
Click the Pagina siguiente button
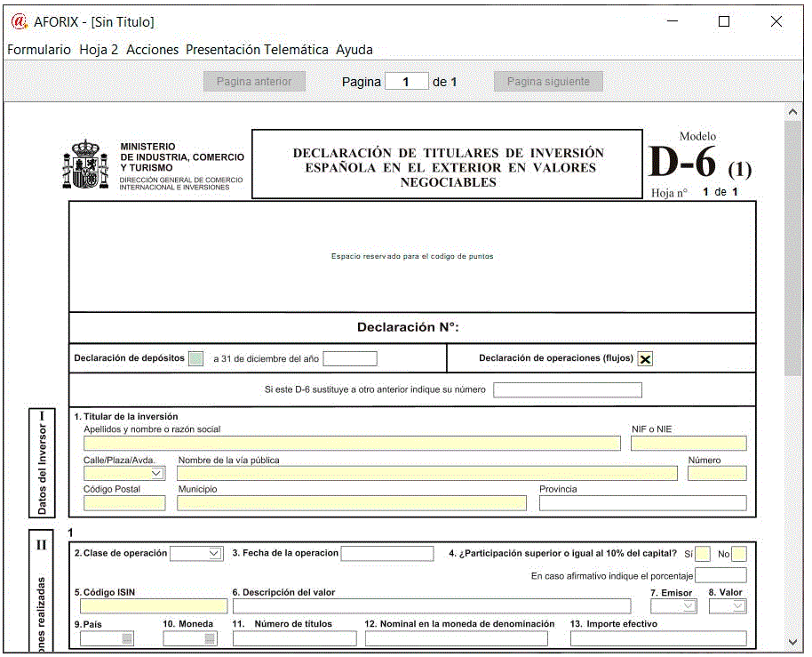[x=548, y=82]
